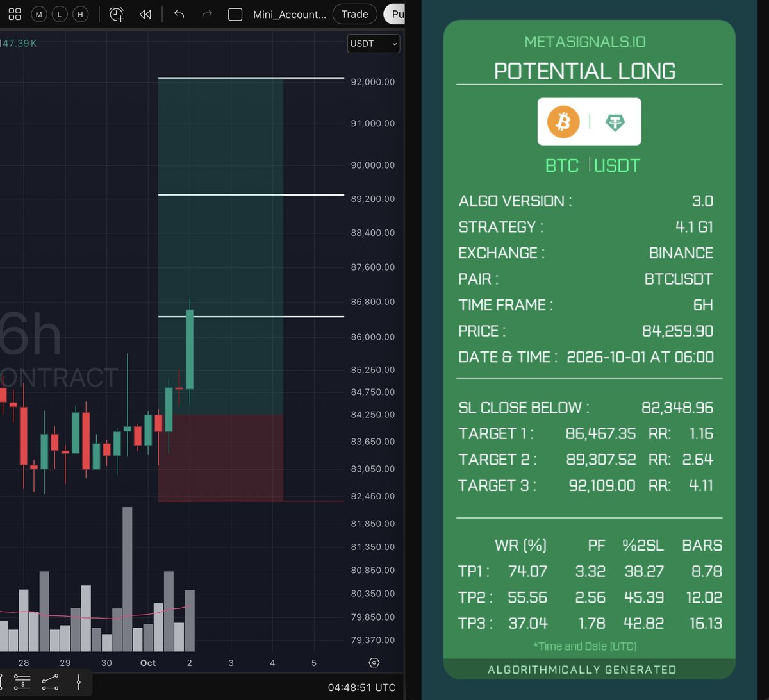Click the 30 date label on time axis
The image size is (769, 700).
coord(106,663)
